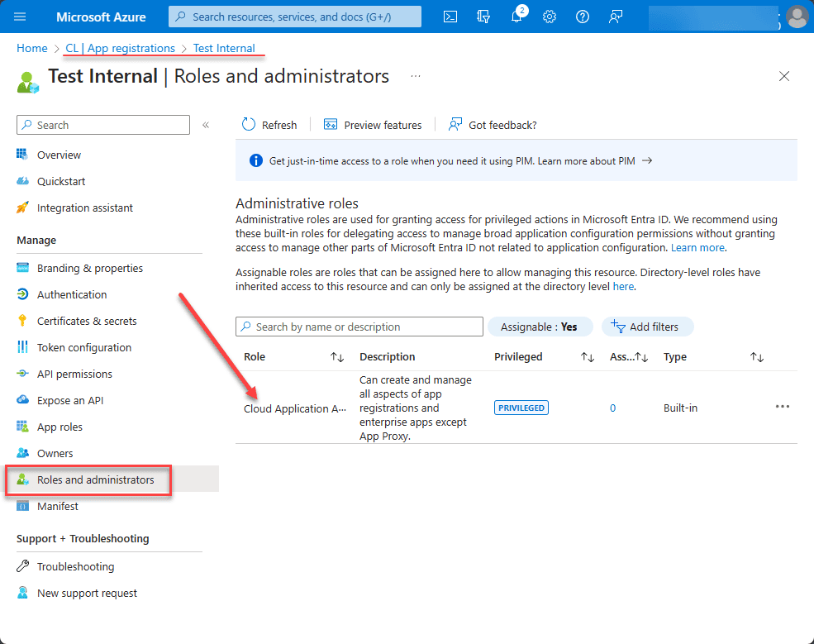Open CL | App registrations breadcrumb
The image size is (814, 644).
[x=120, y=48]
